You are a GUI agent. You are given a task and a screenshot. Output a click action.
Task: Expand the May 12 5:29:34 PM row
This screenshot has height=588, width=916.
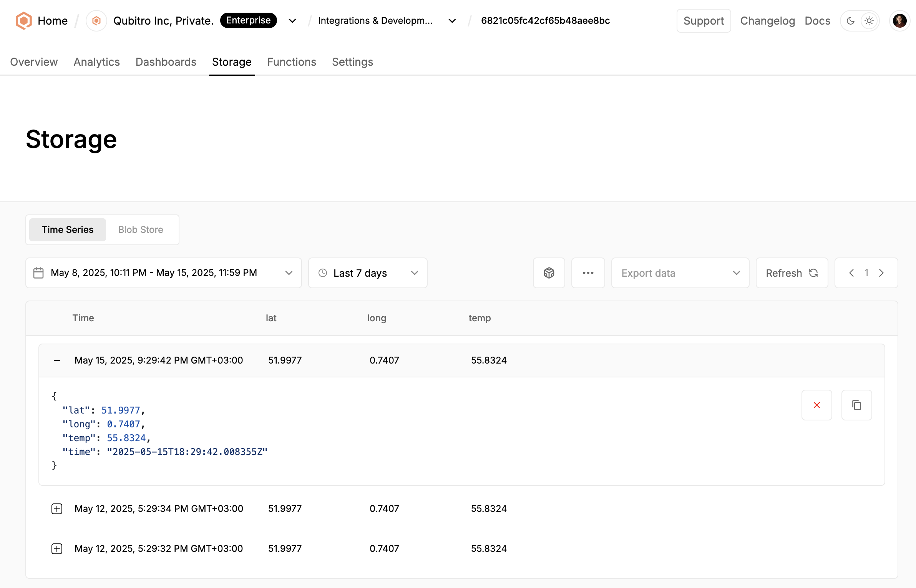pyautogui.click(x=57, y=509)
